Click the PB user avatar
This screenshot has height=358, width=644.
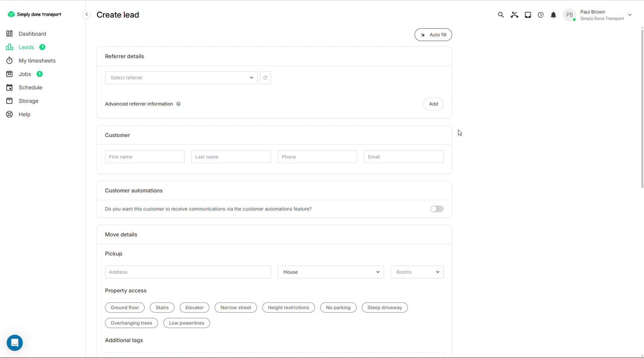click(569, 15)
